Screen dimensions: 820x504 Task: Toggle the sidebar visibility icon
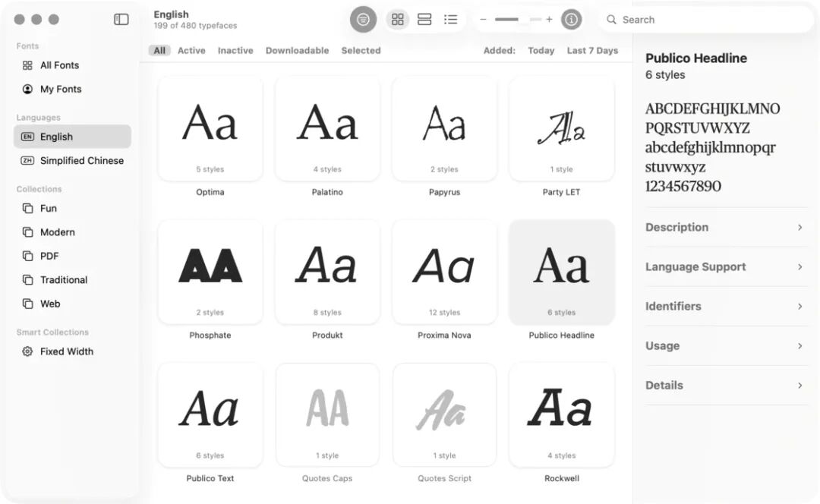pos(121,19)
